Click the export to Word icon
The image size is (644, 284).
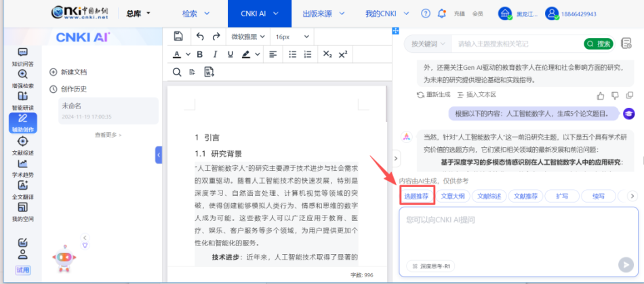209,72
